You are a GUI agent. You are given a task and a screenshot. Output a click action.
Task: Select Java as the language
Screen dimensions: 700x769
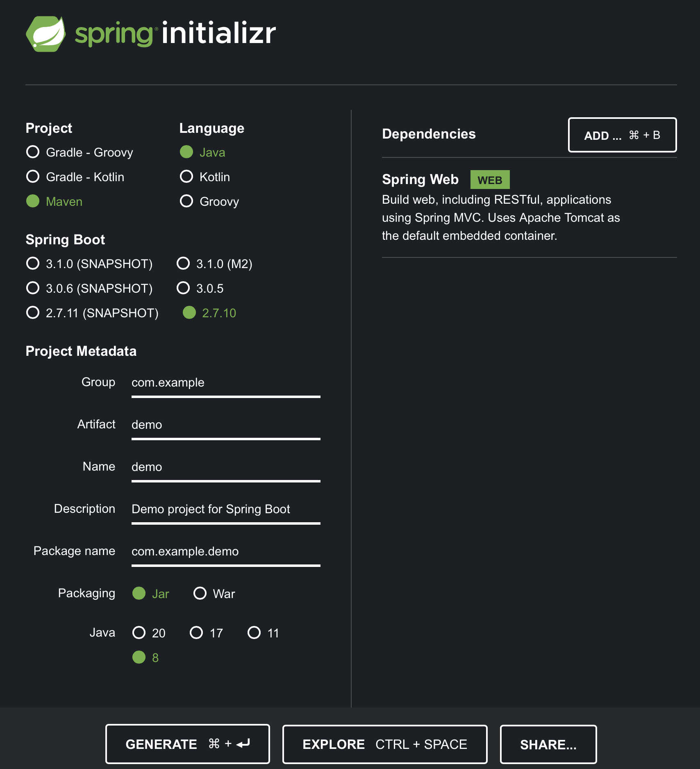(x=202, y=152)
